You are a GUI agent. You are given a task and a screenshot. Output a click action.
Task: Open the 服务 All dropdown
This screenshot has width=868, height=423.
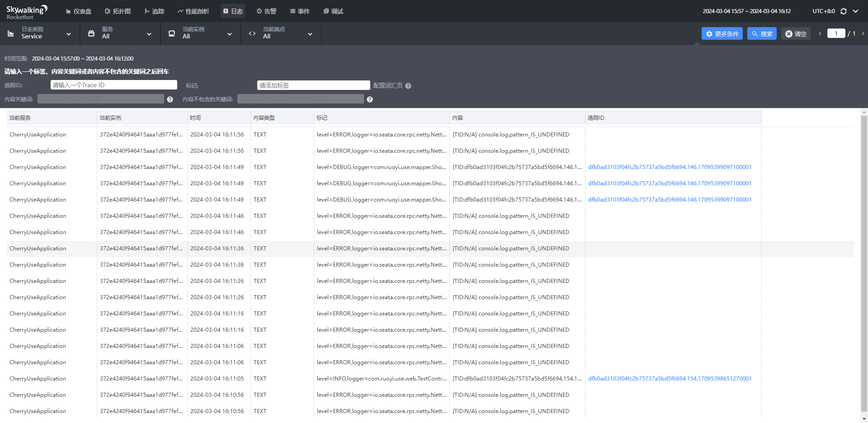click(120, 33)
